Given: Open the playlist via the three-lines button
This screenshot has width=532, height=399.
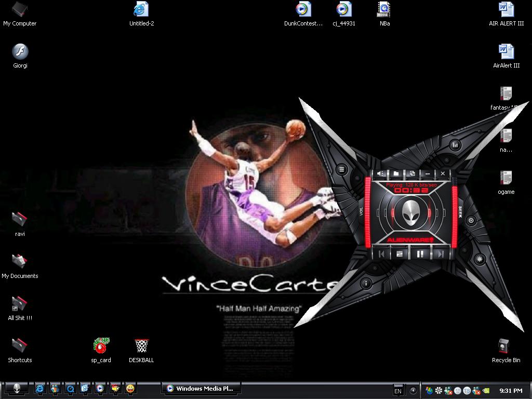Looking at the screenshot, I should pyautogui.click(x=342, y=169).
